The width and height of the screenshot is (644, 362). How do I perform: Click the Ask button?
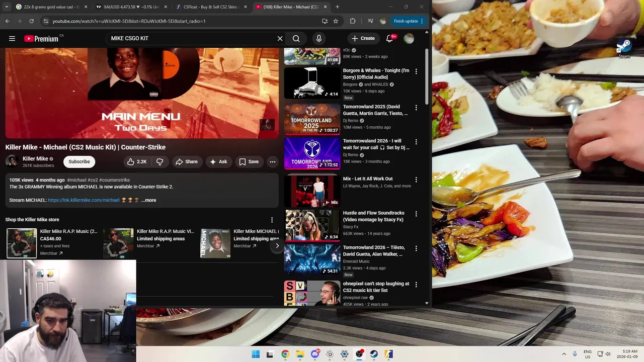point(218,161)
